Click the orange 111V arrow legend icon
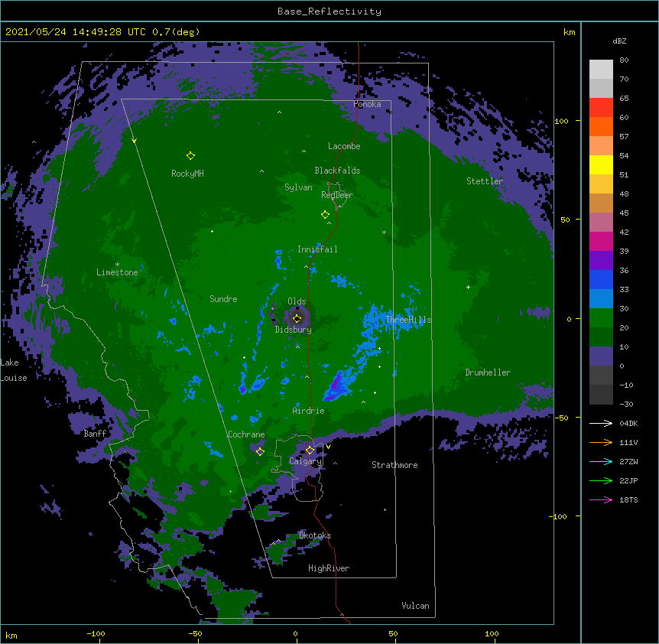 601,442
